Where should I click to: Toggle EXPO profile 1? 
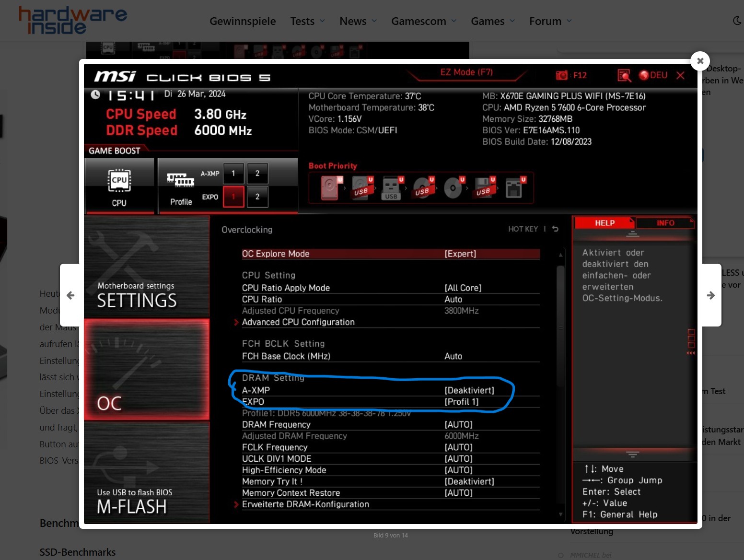(x=233, y=197)
